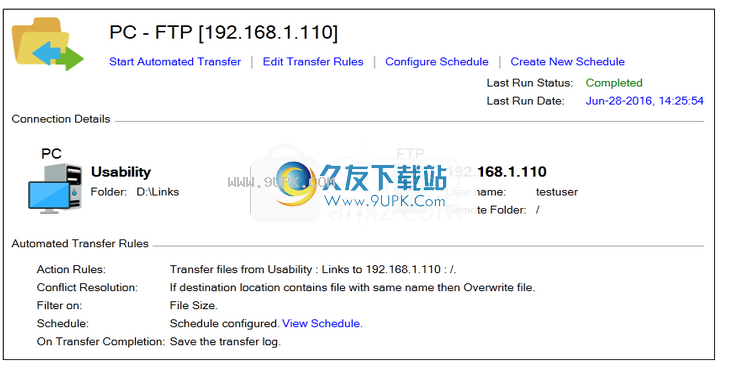Click the Jun-28-2016, 14:25:54 date
This screenshot has height=369, width=729.
coord(644,101)
